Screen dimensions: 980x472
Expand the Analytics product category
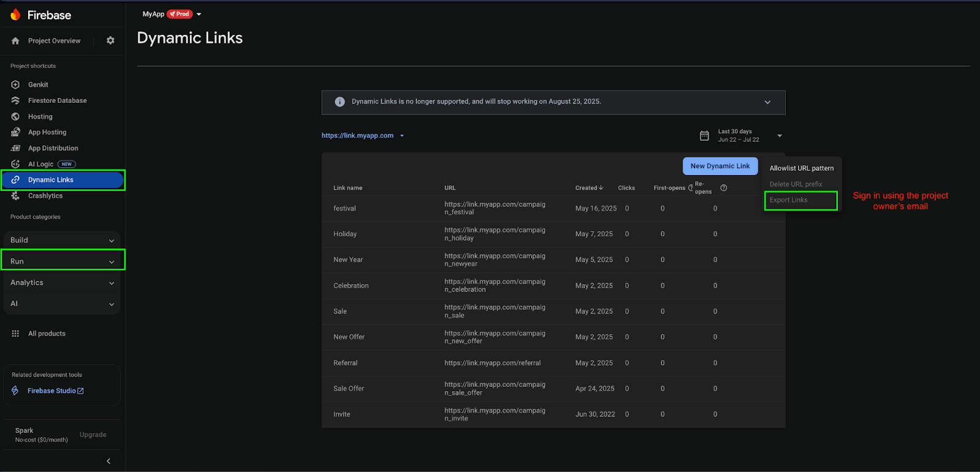click(x=62, y=283)
